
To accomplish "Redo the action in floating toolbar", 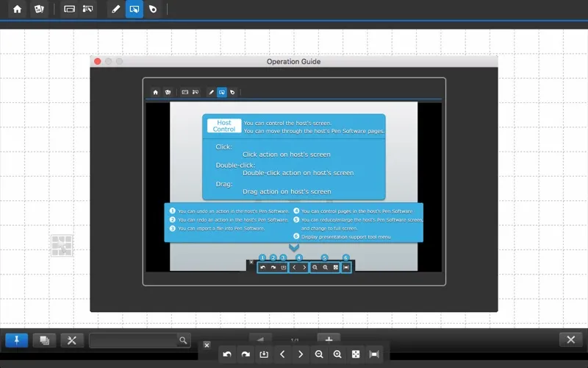I will coord(246,355).
